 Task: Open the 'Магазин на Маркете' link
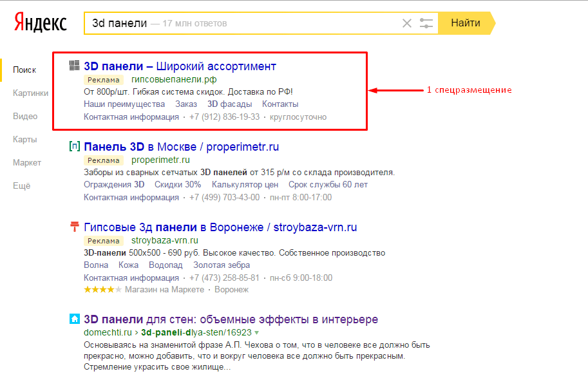tap(165, 290)
